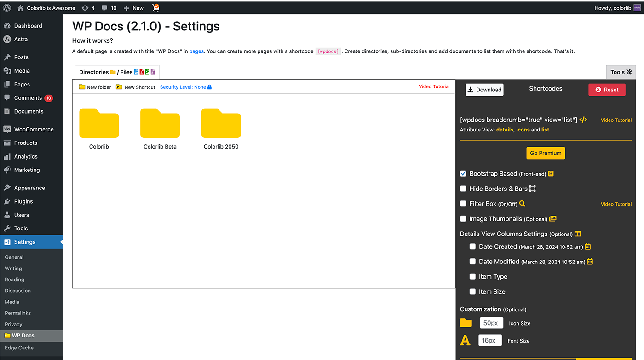The width and height of the screenshot is (644, 360).
Task: Click the Go Premium button
Action: pyautogui.click(x=546, y=153)
